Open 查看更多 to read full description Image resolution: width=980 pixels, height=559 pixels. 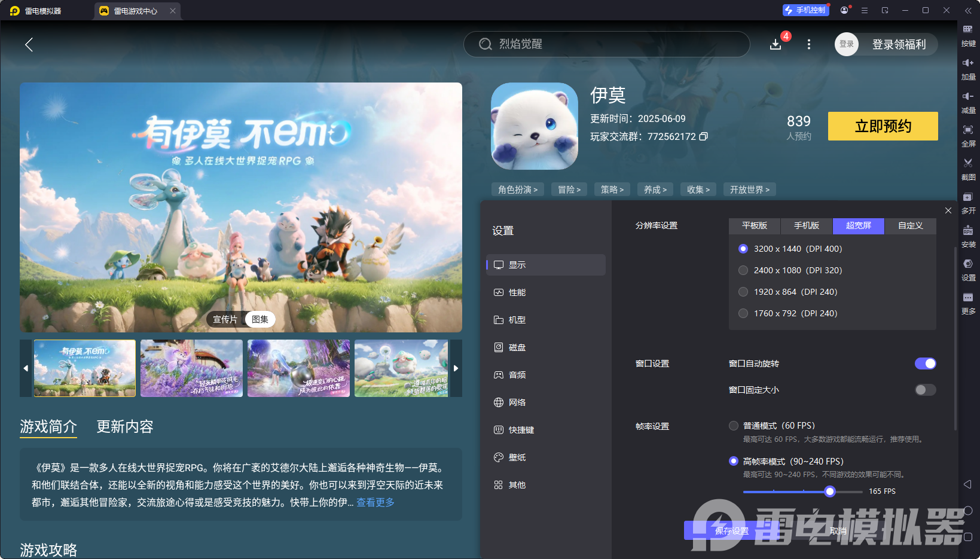click(x=375, y=503)
